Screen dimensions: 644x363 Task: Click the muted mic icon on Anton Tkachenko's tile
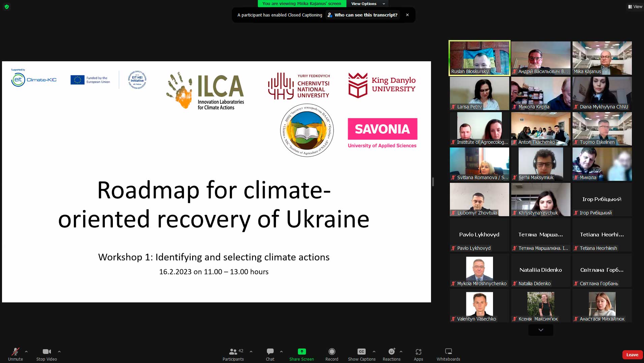(x=515, y=142)
